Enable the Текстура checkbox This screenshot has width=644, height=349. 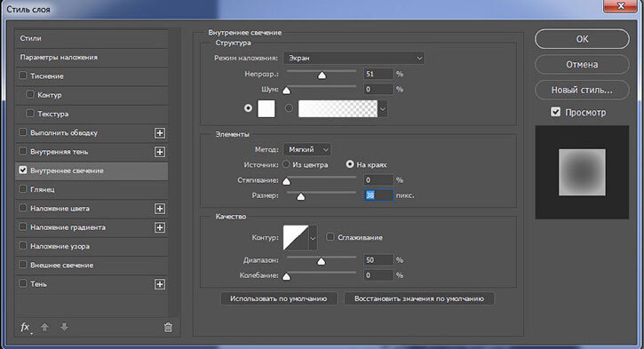pos(30,114)
